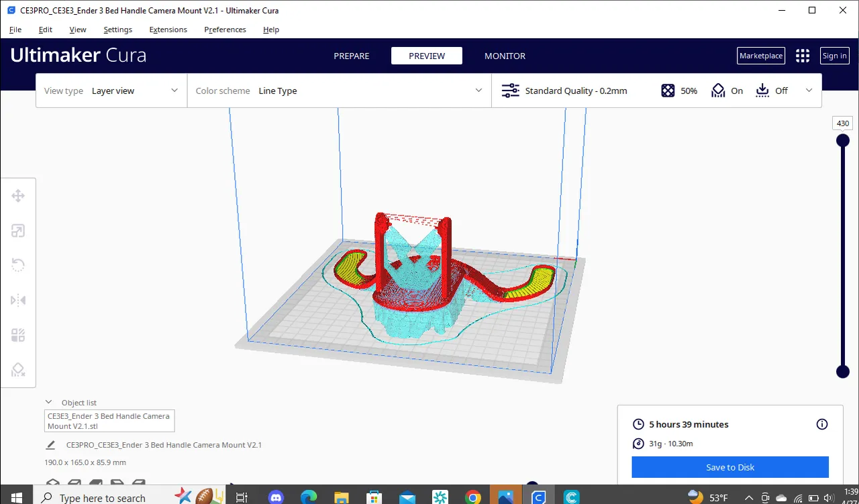
Task: Open the Color scheme Line Type dropdown
Action: tap(339, 91)
